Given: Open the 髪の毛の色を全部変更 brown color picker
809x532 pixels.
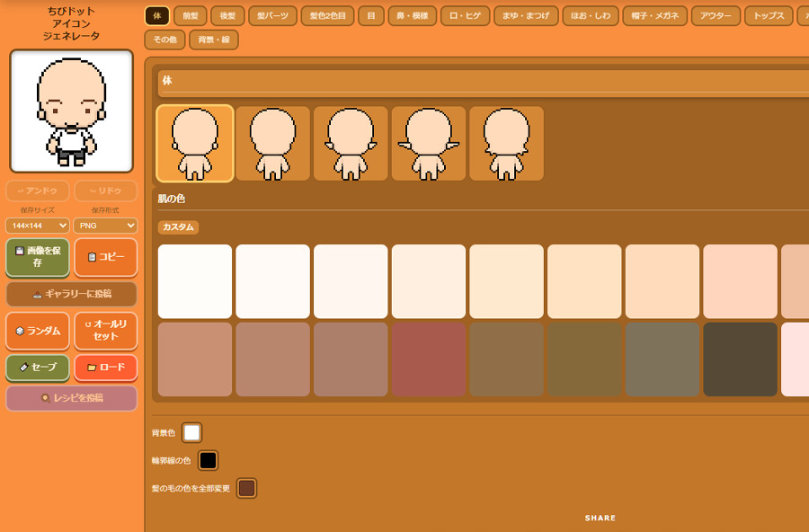Looking at the screenshot, I should click(x=246, y=488).
